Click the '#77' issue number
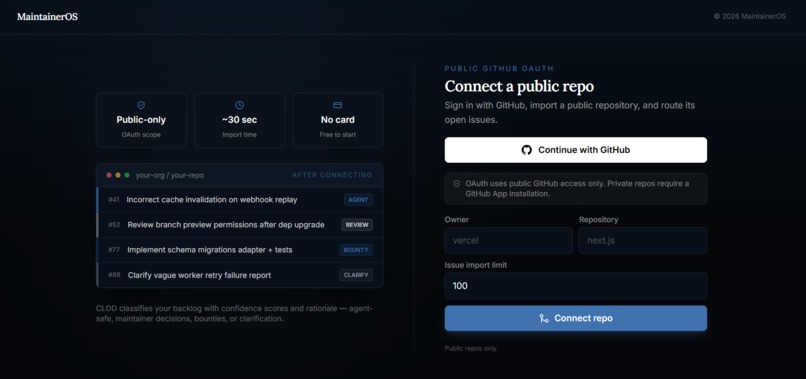 coord(114,250)
